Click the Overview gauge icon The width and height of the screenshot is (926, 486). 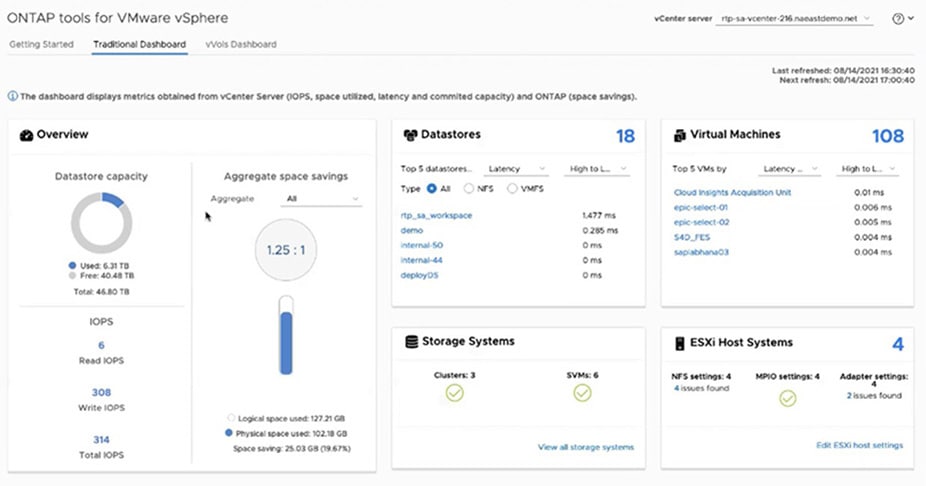coord(26,135)
